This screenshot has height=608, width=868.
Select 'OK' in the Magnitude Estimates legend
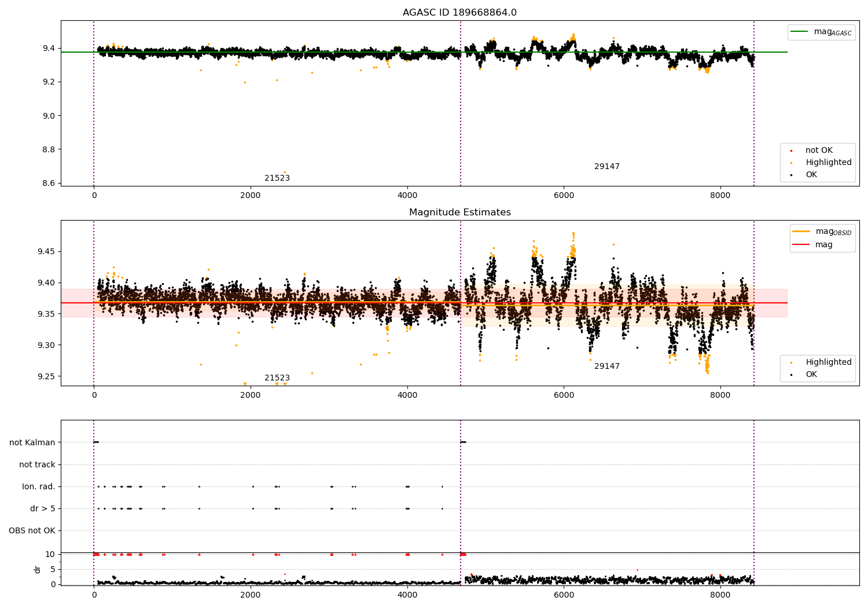811,375
